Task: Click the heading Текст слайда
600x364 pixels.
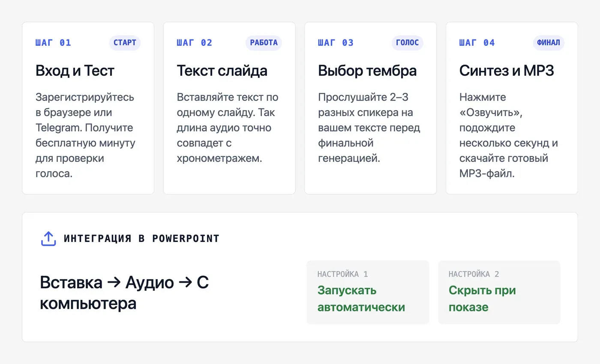Action: pyautogui.click(x=222, y=71)
